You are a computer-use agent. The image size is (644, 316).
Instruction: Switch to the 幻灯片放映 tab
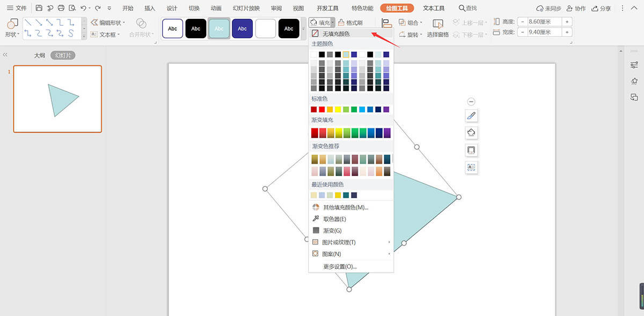(246, 8)
